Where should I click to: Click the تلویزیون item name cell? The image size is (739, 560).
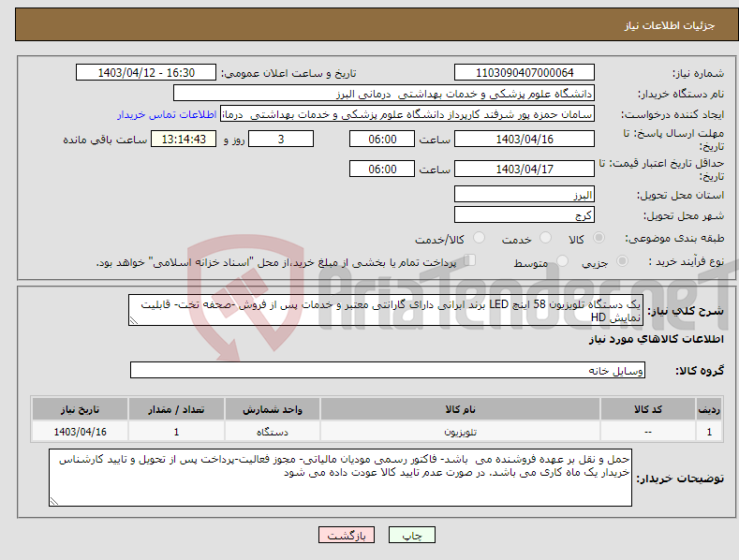pos(460,432)
